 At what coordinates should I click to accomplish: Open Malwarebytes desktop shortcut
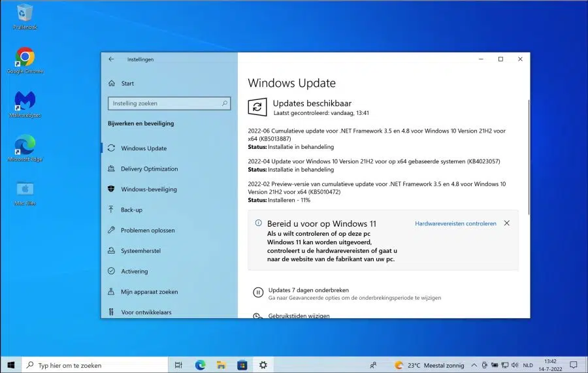[x=25, y=105]
